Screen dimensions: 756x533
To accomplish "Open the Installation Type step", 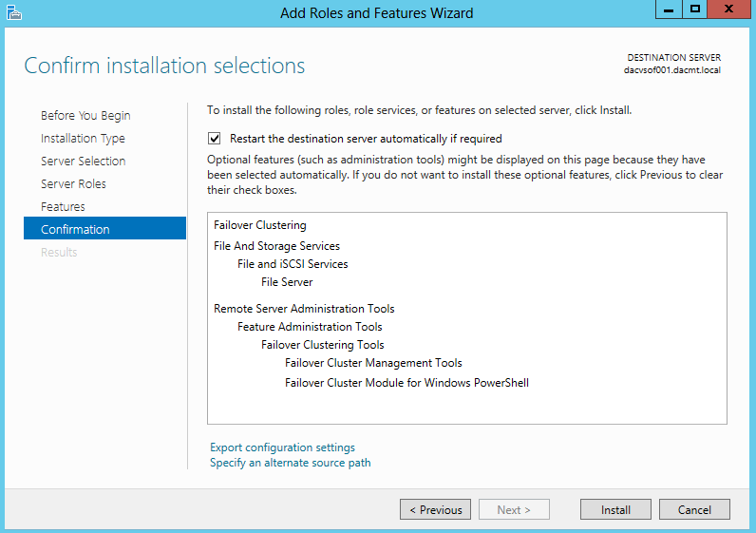I will click(83, 138).
